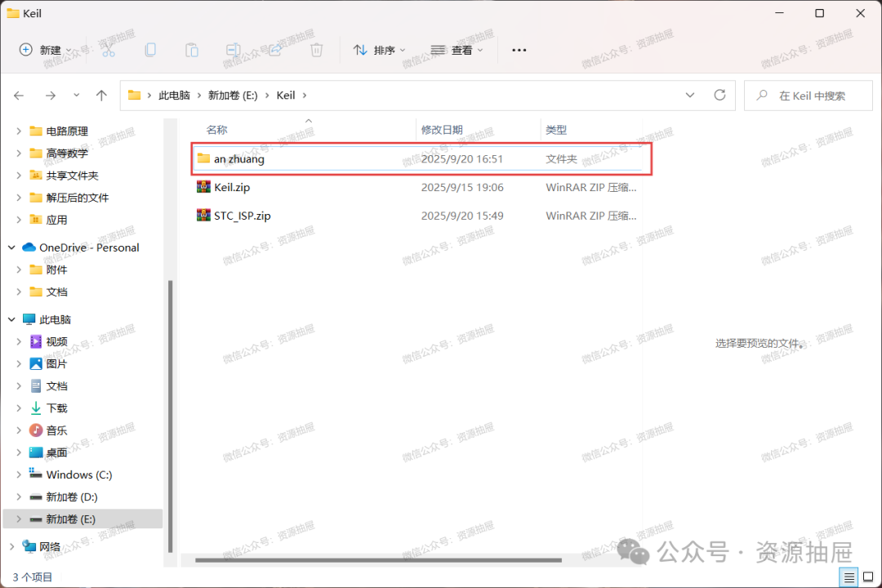Go up one folder level arrow
The width and height of the screenshot is (882, 588).
pyautogui.click(x=101, y=96)
